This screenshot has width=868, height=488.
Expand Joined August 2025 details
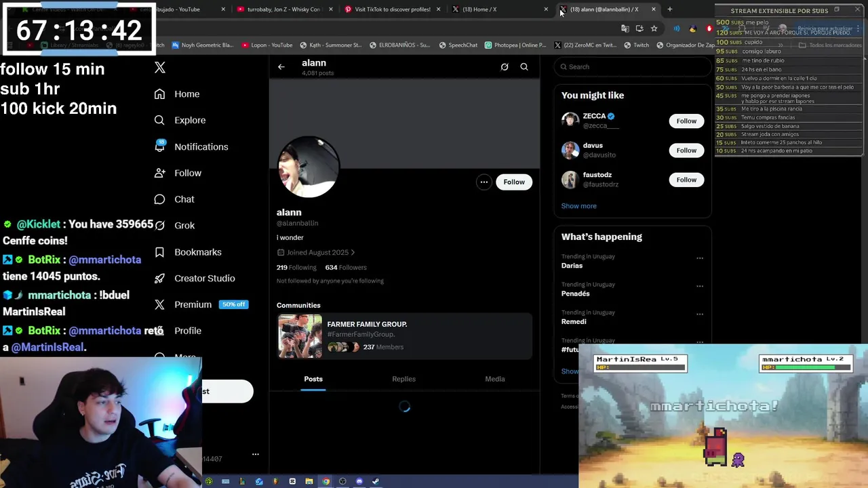pyautogui.click(x=316, y=252)
